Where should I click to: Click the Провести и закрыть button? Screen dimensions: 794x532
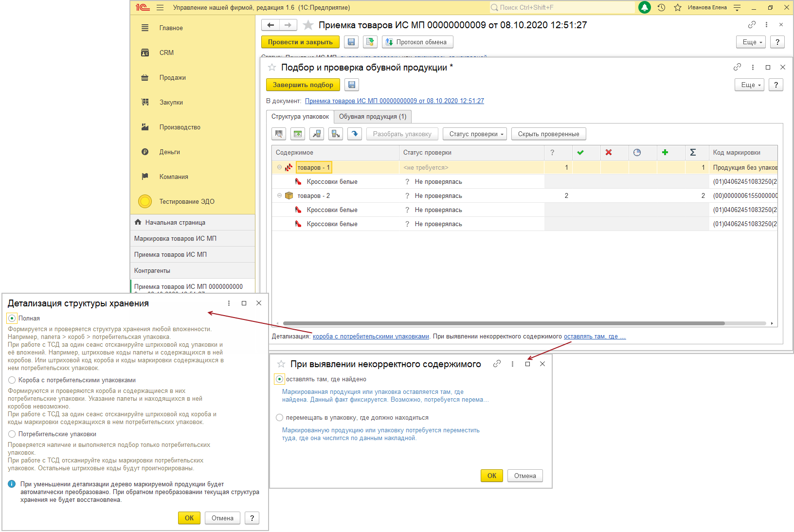pos(300,42)
